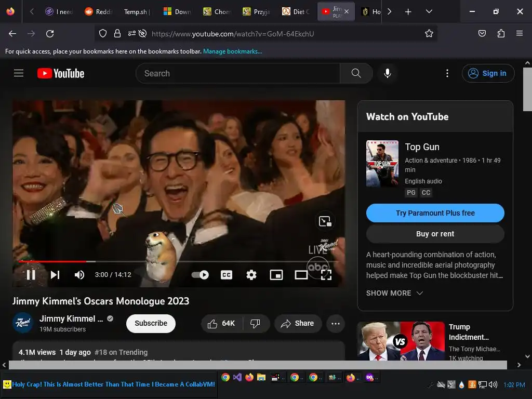Image resolution: width=532 pixels, height=399 pixels.
Task: Open Visual Studio from taskbar
Action: pyautogui.click(x=237, y=377)
